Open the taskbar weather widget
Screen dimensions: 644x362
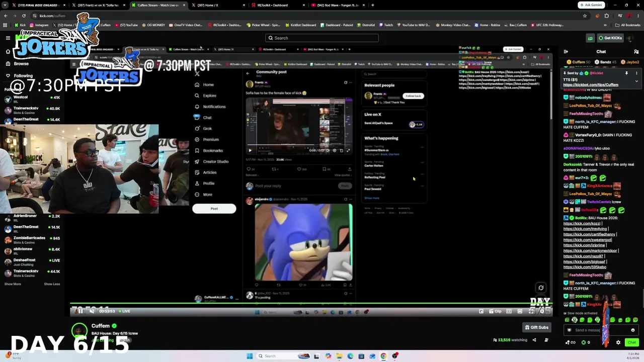(13, 356)
